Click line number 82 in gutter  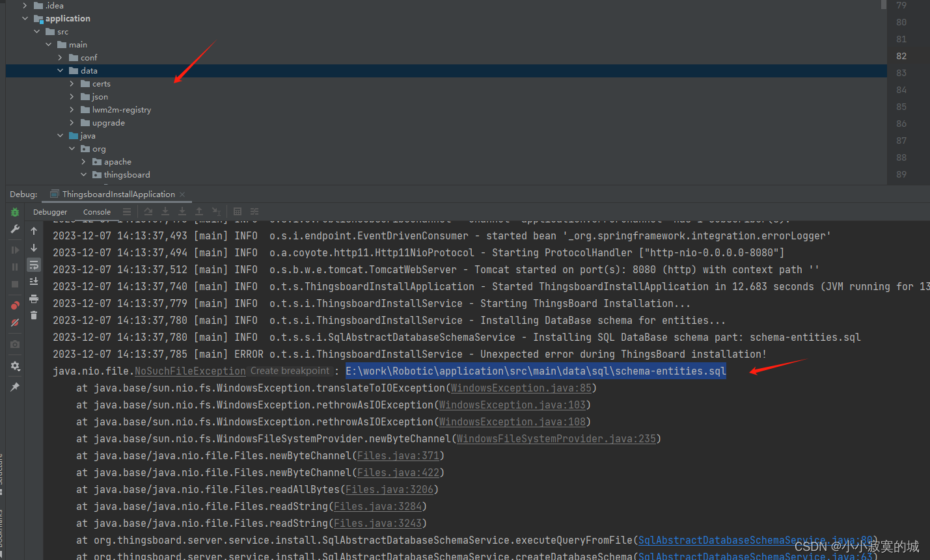(x=901, y=56)
